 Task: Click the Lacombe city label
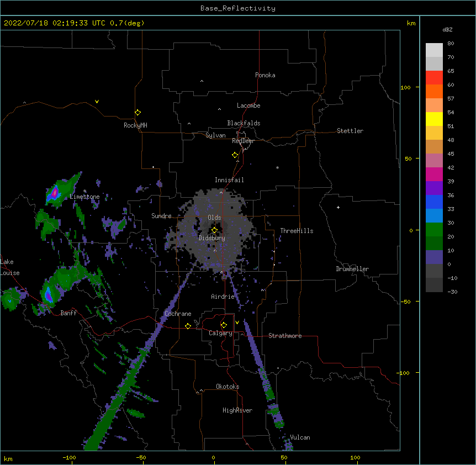tap(248, 105)
